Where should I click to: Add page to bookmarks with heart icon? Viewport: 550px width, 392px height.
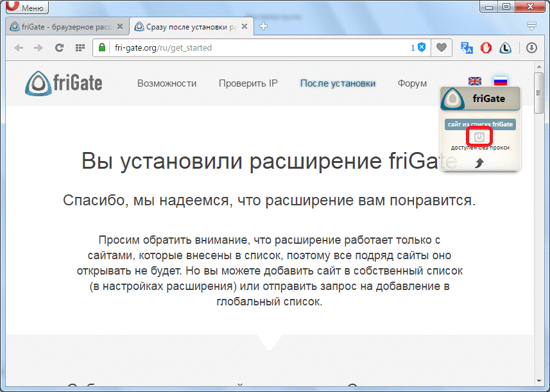pos(442,47)
